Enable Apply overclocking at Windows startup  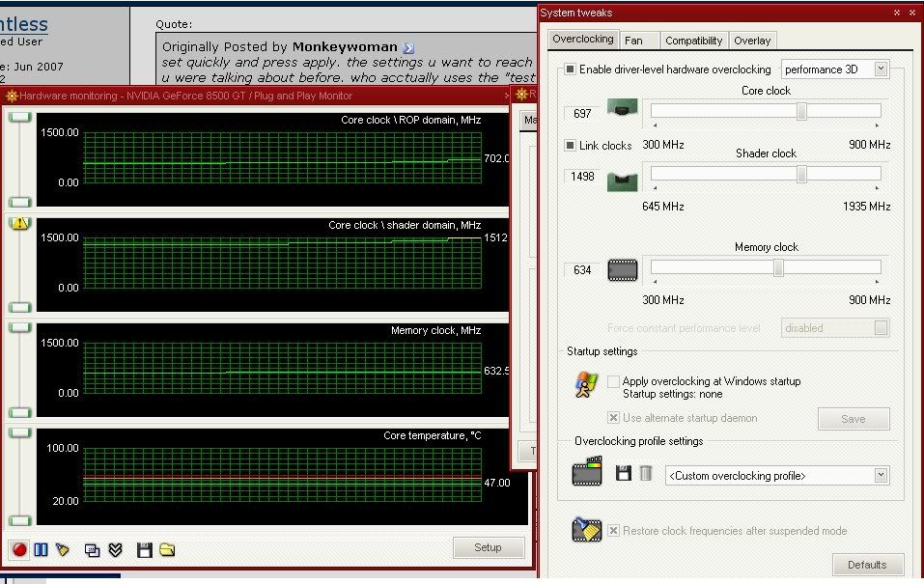(613, 381)
